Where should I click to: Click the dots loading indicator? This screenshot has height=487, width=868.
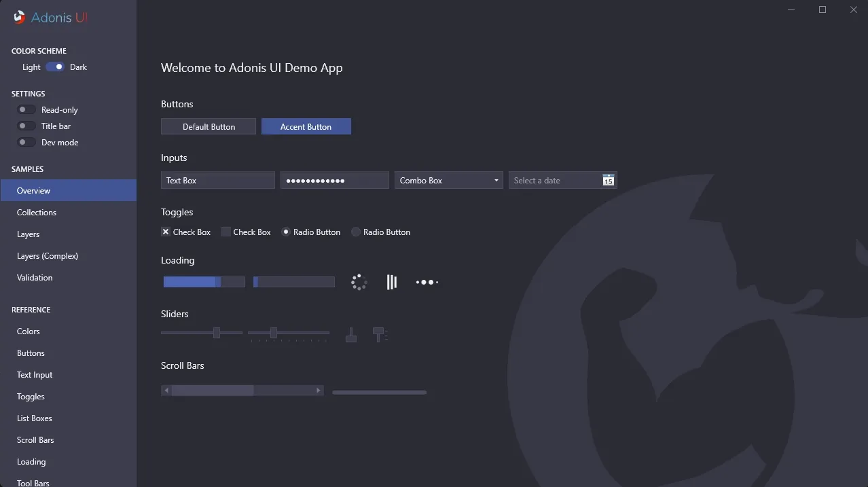pos(427,281)
